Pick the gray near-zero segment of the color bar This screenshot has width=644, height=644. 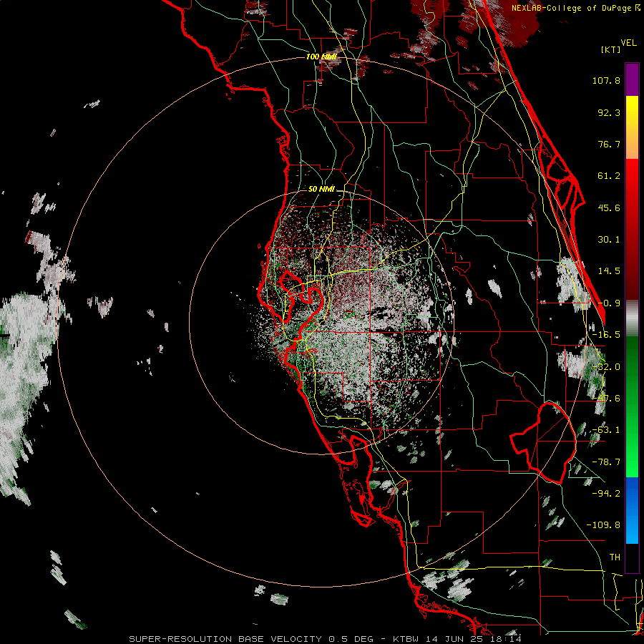tap(632, 318)
